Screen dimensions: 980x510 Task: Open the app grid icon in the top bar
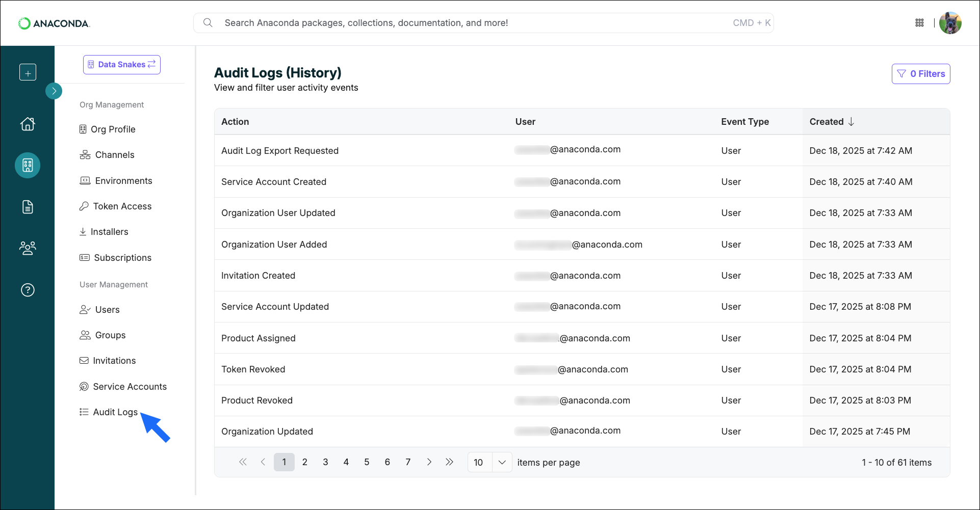coord(919,22)
